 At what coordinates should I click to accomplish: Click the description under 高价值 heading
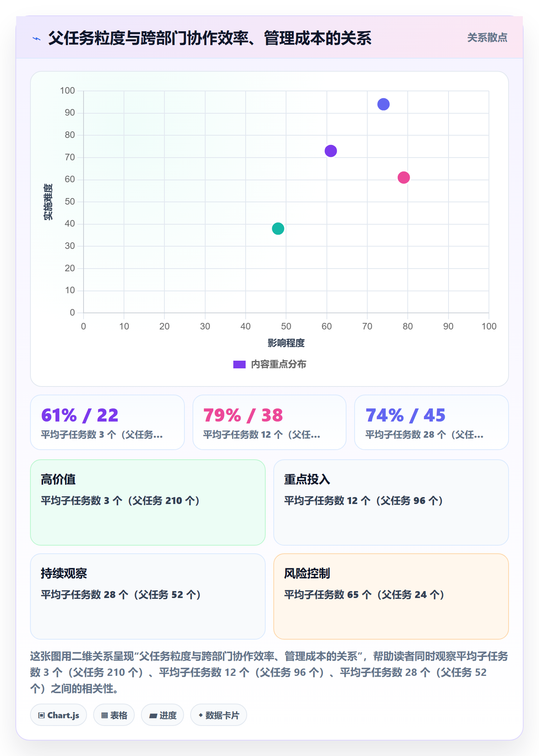coord(120,501)
